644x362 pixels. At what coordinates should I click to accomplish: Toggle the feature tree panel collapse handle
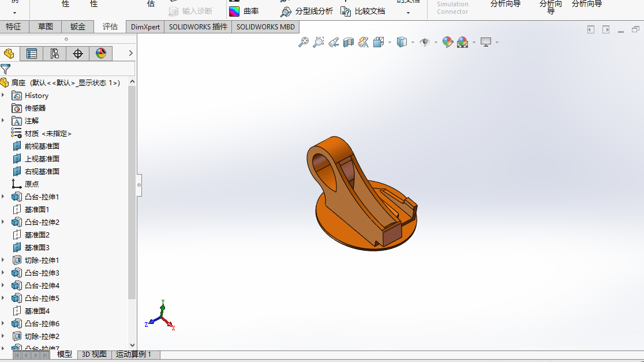[139, 185]
